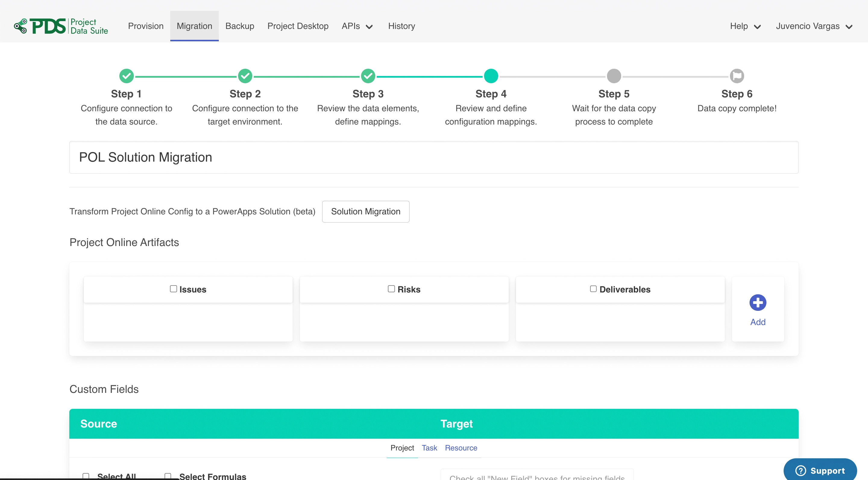The image size is (868, 480).
Task: Click the Step 3 green checkmark circle
Action: coord(368,76)
